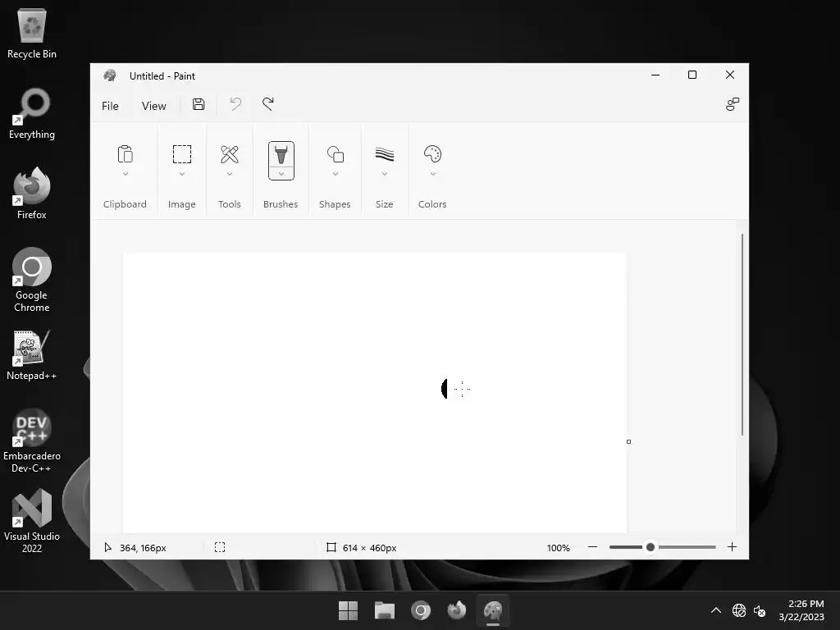The image size is (840, 630).
Task: Open Firefox from the taskbar
Action: 456,610
